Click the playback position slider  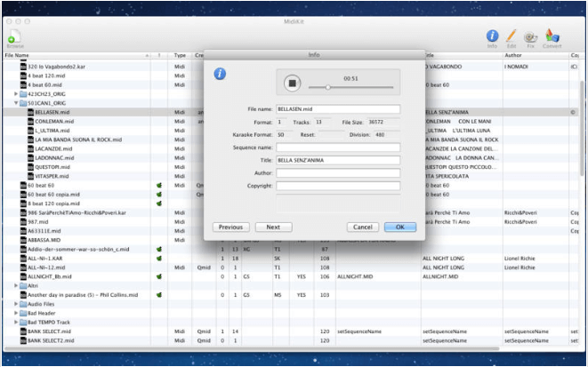350,87
